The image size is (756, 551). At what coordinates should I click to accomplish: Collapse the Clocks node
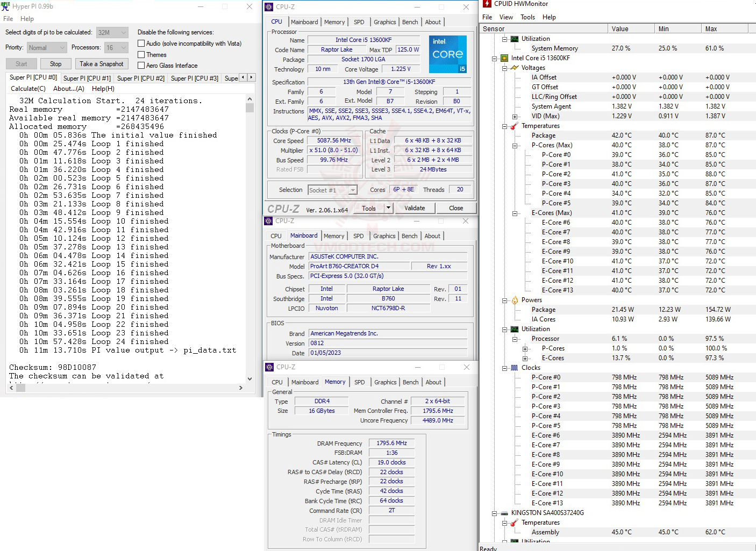click(x=505, y=368)
